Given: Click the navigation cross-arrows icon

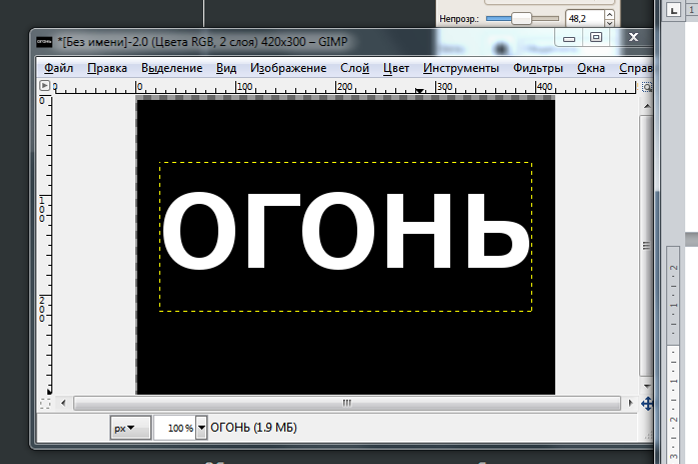Looking at the screenshot, I should [x=647, y=404].
